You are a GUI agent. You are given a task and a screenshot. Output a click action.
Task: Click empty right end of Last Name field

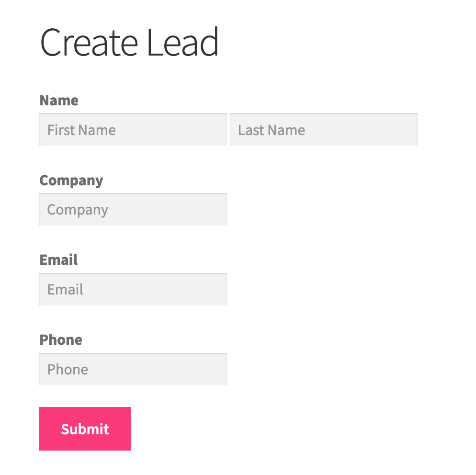click(x=388, y=129)
